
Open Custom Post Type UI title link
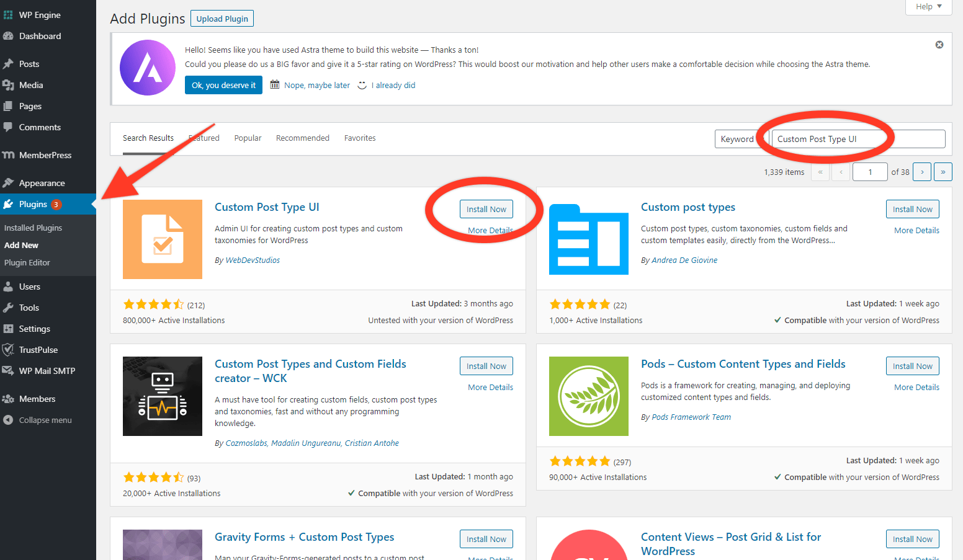coord(267,207)
